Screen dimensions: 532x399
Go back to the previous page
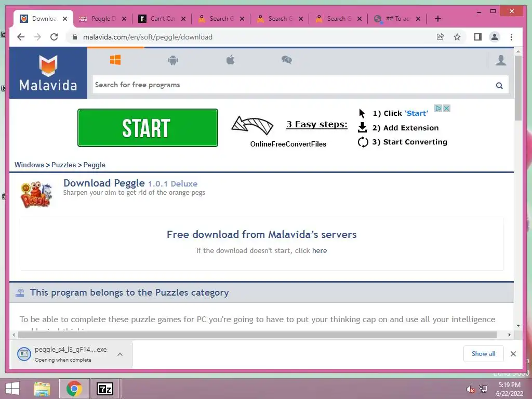(21, 37)
